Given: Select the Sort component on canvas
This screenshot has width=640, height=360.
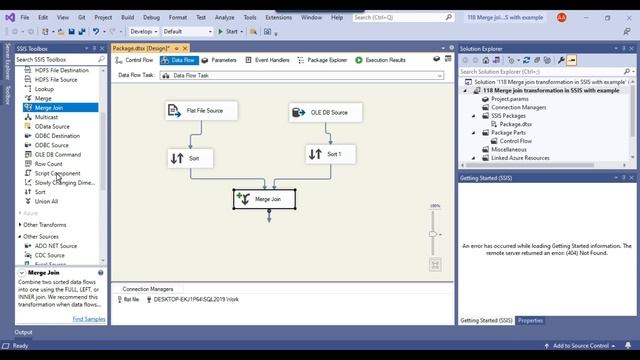Looking at the screenshot, I should pos(190,158).
